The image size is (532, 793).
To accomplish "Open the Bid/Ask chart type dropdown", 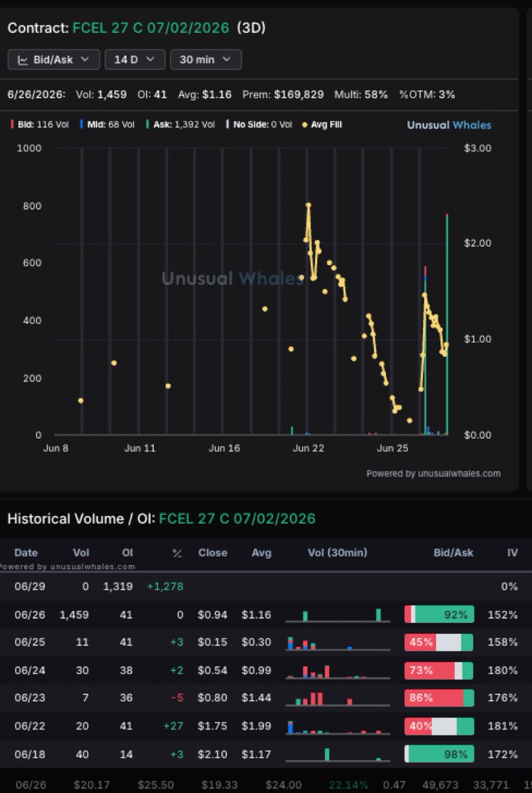I will coord(54,59).
